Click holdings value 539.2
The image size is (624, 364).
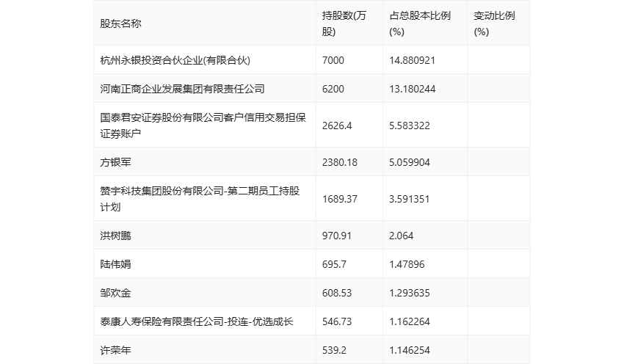tap(334, 350)
